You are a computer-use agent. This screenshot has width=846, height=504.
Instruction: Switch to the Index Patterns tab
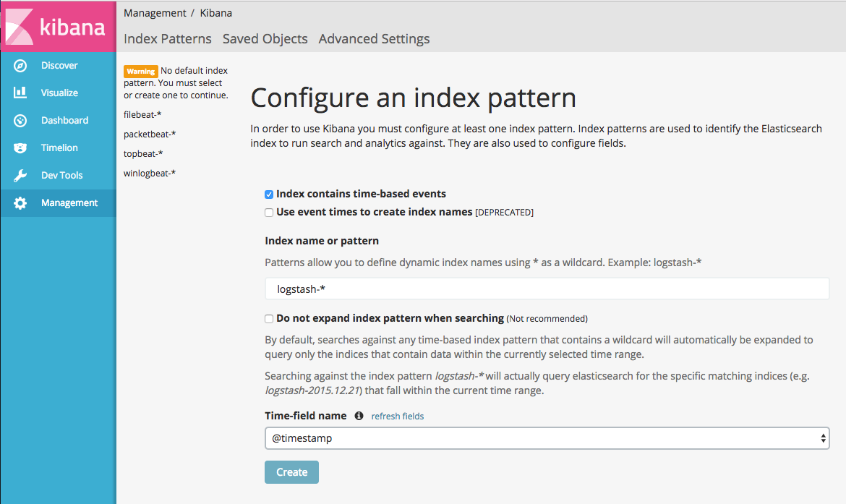pyautogui.click(x=167, y=39)
